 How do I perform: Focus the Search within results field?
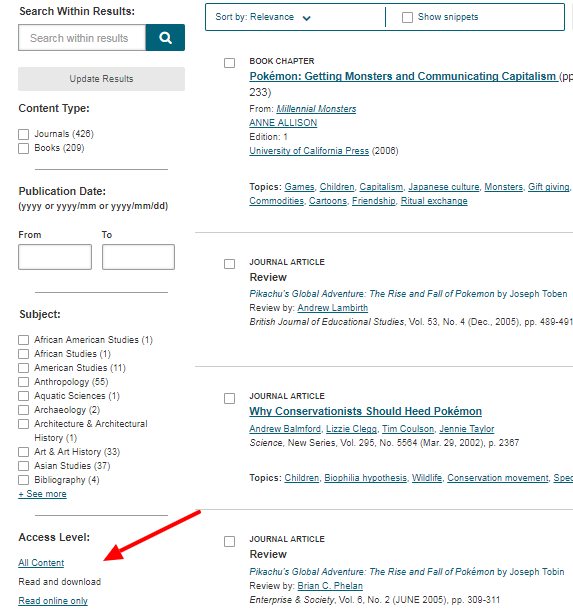82,38
